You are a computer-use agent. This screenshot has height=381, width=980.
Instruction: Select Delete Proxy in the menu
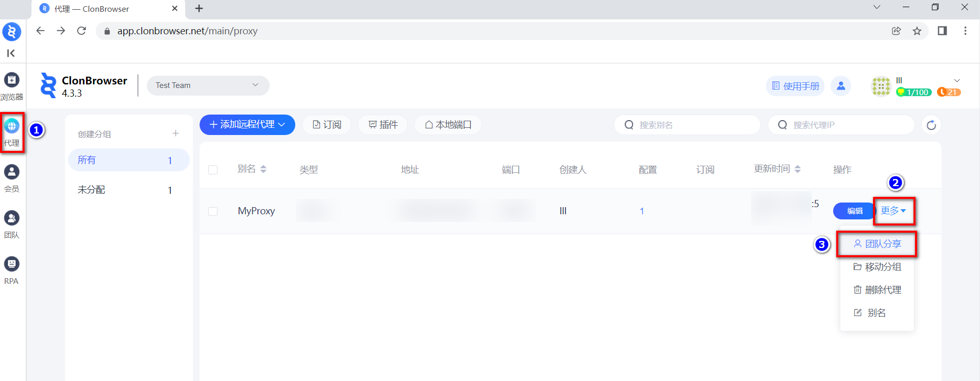point(877,290)
